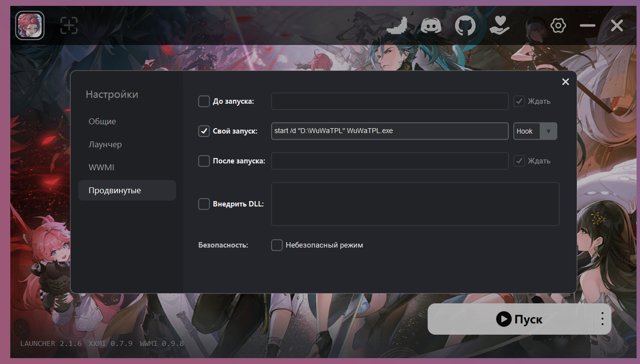This screenshot has width=640, height=364.
Task: Enable the До запуска checkbox
Action: tap(204, 101)
